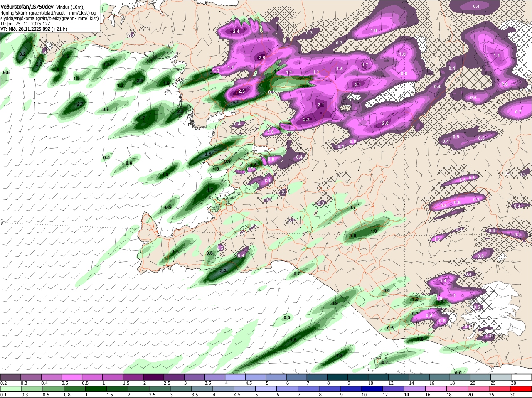Select the white 30 swatch in the top legend row
The height and width of the screenshot is (398, 532).
click(x=522, y=377)
